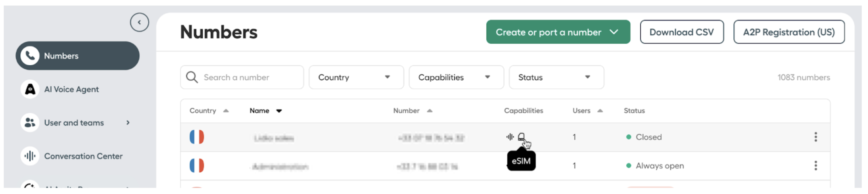Viewport: 868px width, 194px height.
Task: Expand User and teams submenu chevron
Action: tap(128, 123)
